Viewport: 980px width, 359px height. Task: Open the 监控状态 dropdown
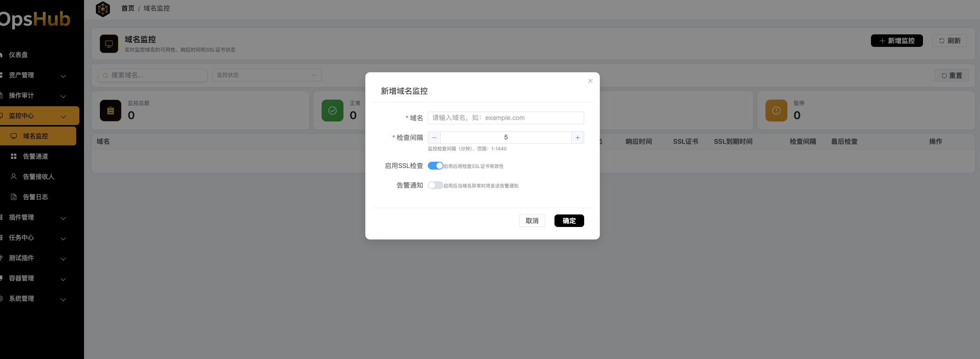click(x=267, y=75)
